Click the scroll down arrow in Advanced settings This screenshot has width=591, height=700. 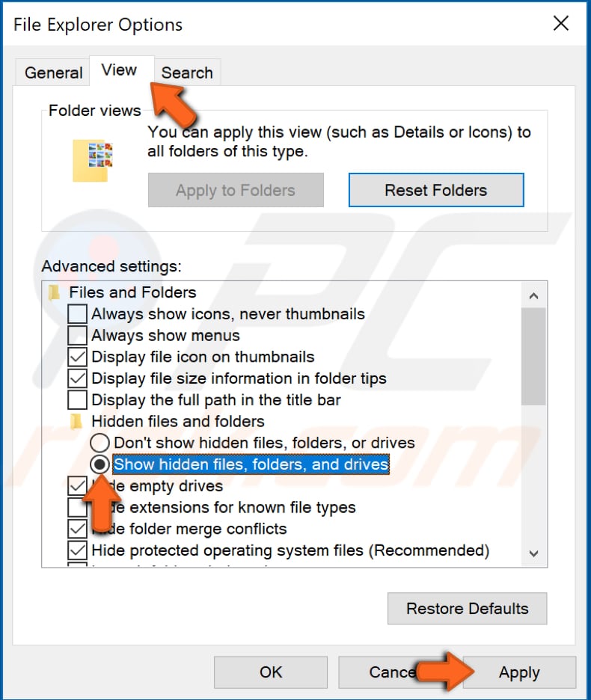[x=533, y=553]
